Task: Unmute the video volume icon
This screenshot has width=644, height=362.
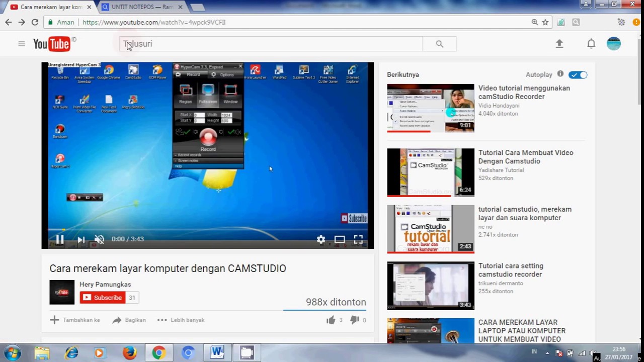Action: click(99, 239)
